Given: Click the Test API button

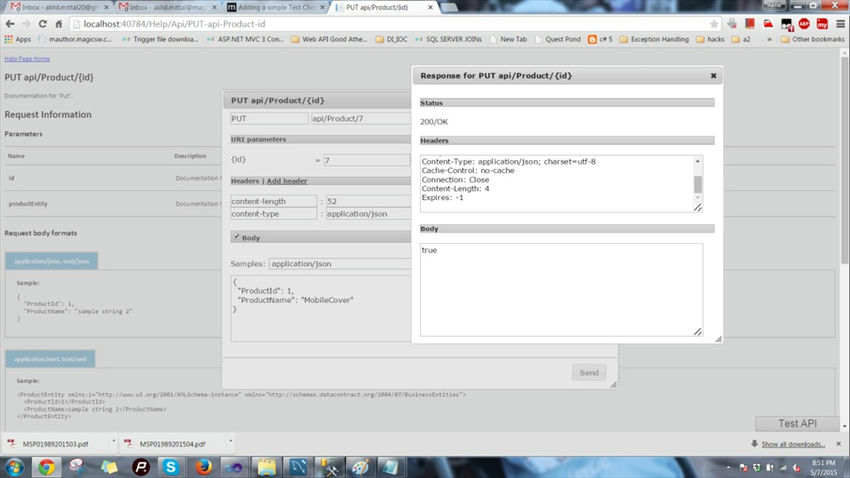Looking at the screenshot, I should [797, 423].
